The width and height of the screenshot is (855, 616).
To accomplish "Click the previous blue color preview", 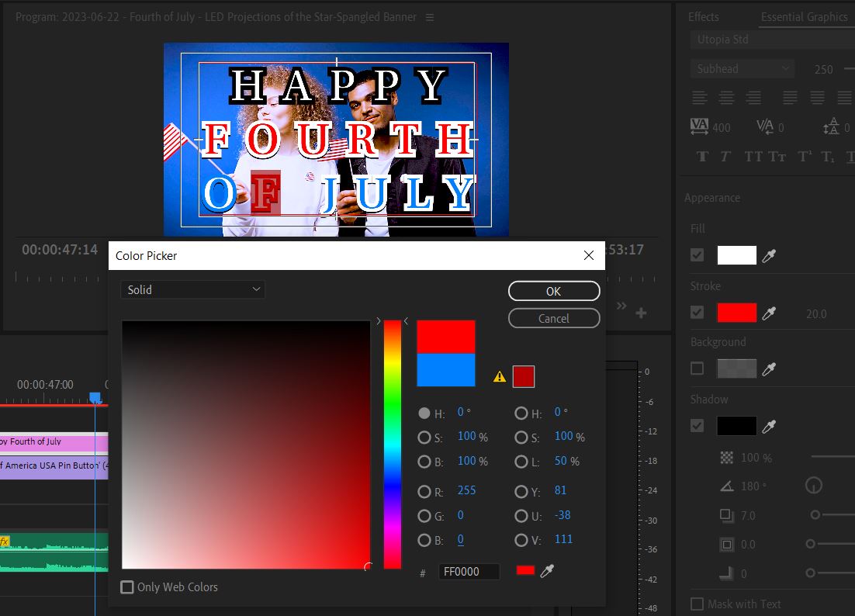I will click(446, 370).
